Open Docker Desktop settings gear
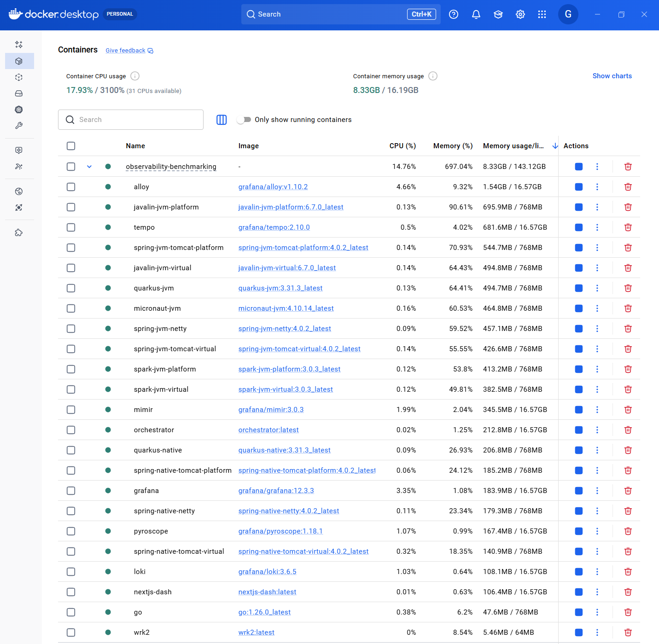659x644 pixels. (x=520, y=14)
